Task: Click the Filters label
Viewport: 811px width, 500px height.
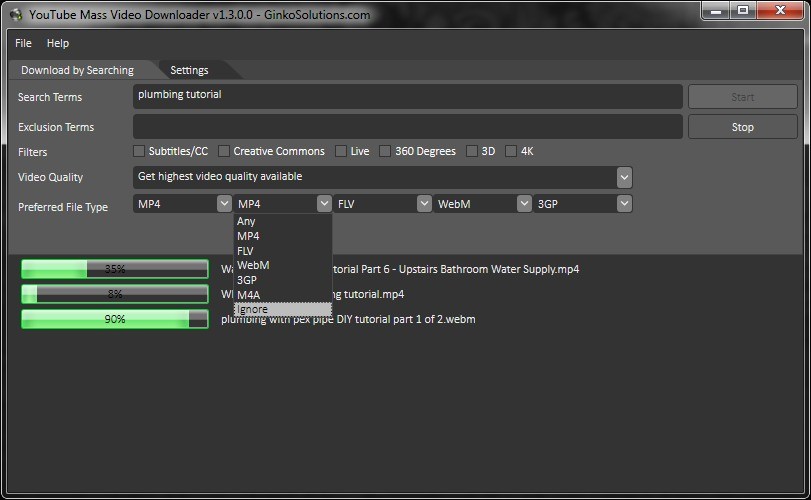Action: pos(33,152)
